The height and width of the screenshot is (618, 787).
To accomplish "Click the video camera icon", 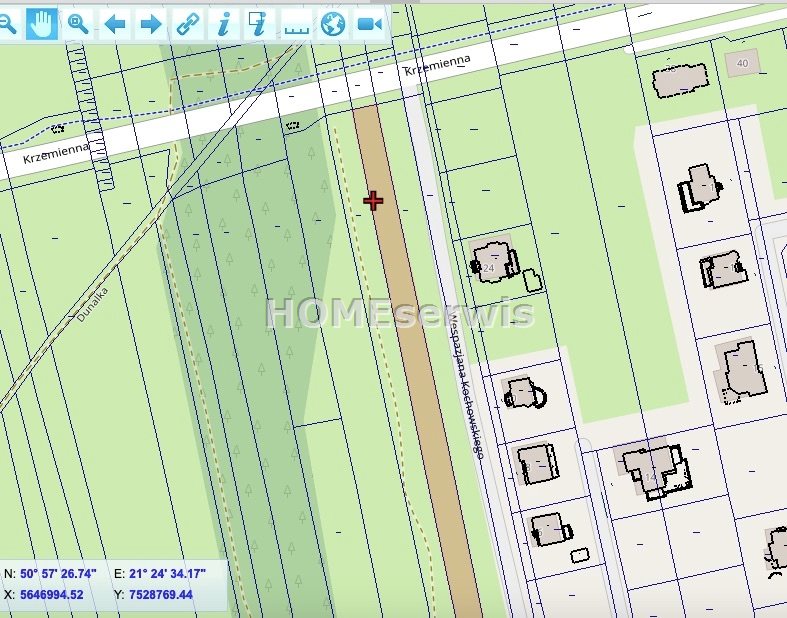I will [x=369, y=24].
